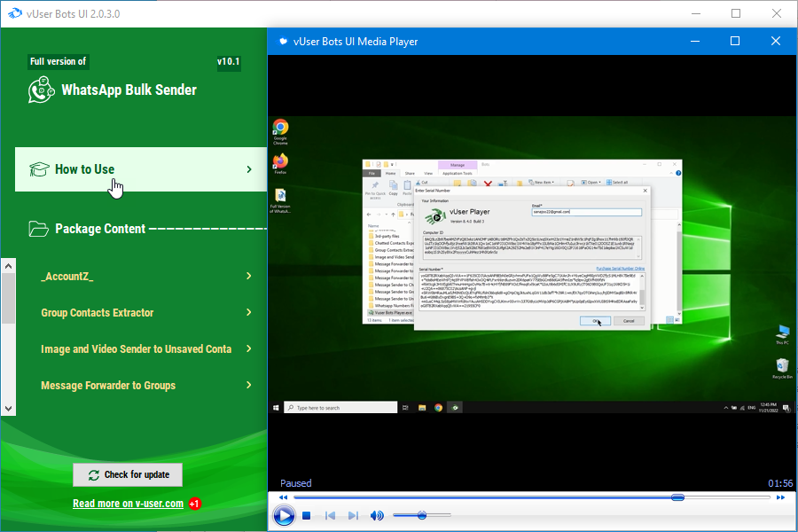Click the package list scroll down arrow
The image size is (798, 532).
[8, 408]
